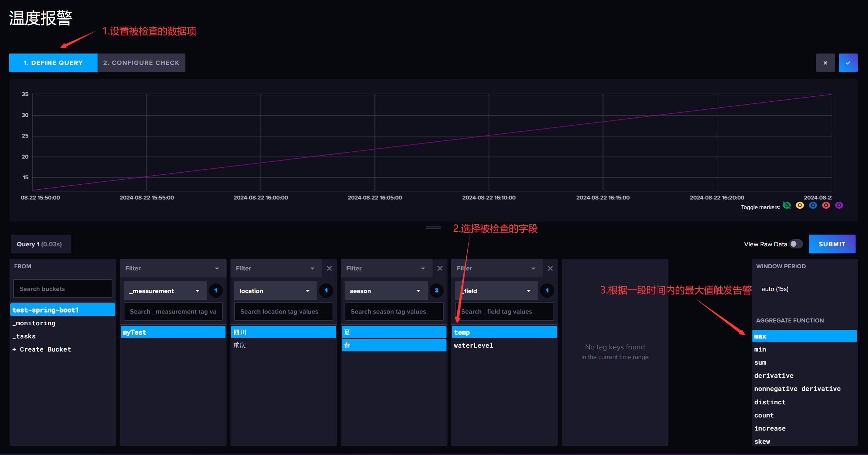Open the _measurement key dropdown
The height and width of the screenshot is (455, 868).
[165, 291]
